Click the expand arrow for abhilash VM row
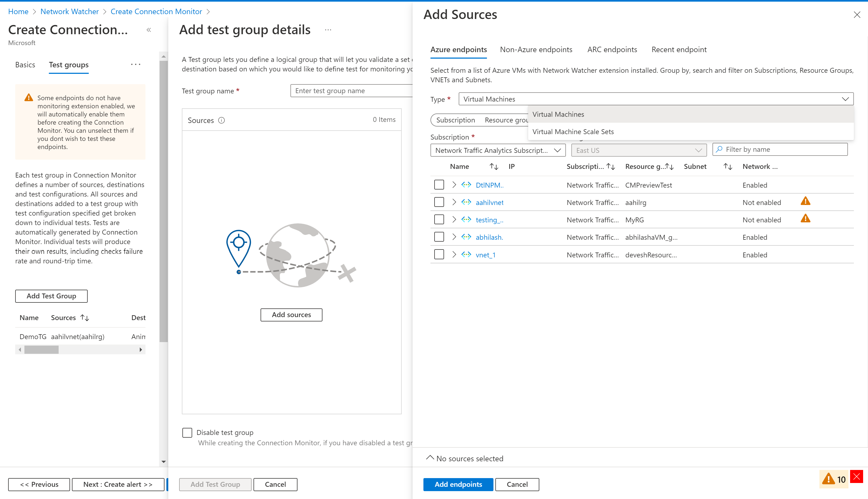Screen dimensions: 868x499 click(454, 237)
